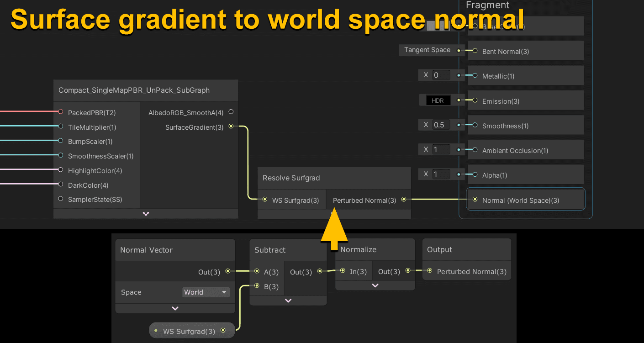Click the PackedPBR input port
Screen dimensions: 644x343
pos(61,112)
